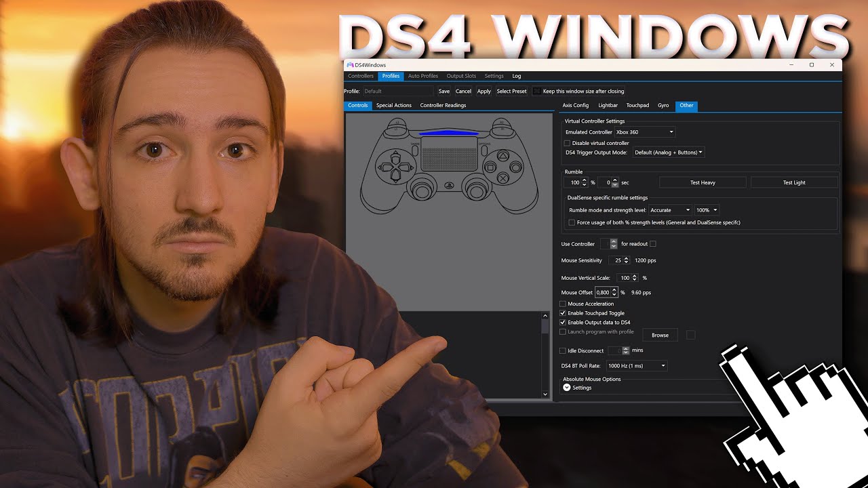868x488 pixels.
Task: Open the Output Slots tab
Action: tap(461, 76)
